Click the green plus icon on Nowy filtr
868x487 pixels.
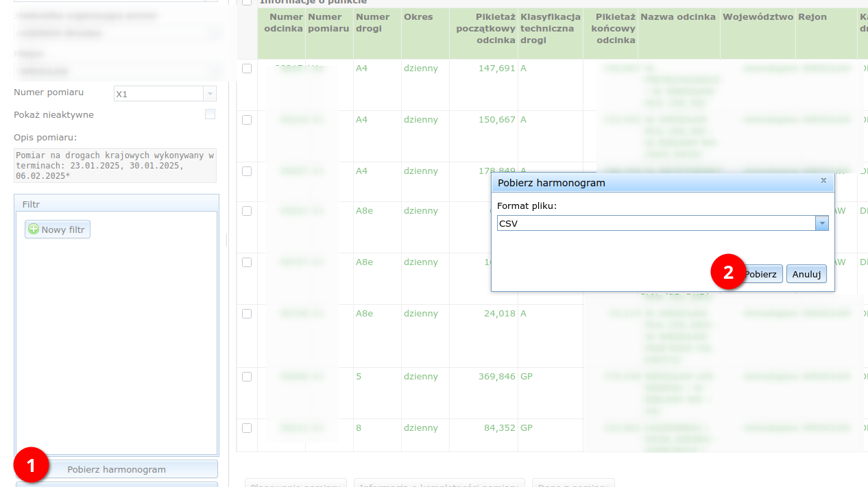click(x=34, y=229)
